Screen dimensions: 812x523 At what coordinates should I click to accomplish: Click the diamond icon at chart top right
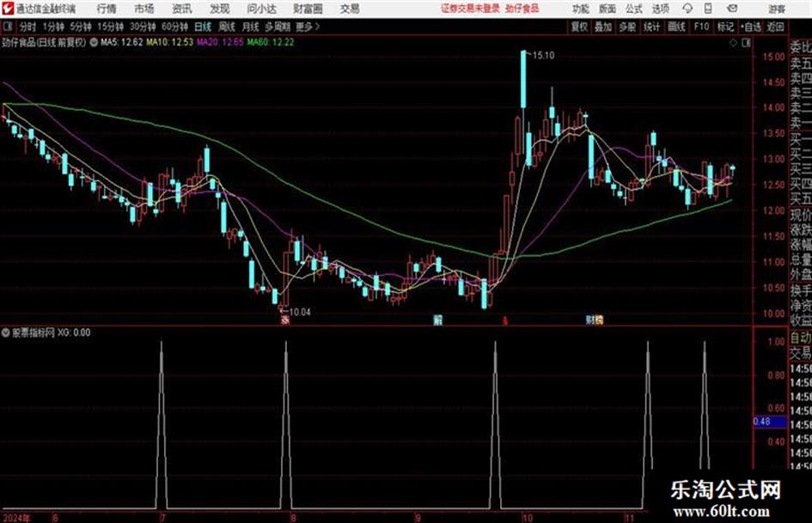(x=733, y=43)
